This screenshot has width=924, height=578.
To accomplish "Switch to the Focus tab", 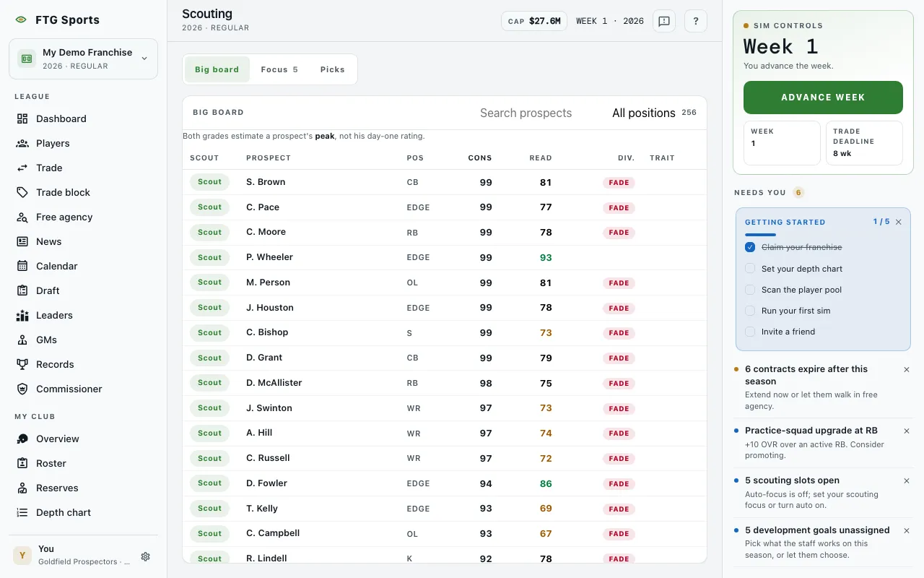I will pyautogui.click(x=279, y=69).
